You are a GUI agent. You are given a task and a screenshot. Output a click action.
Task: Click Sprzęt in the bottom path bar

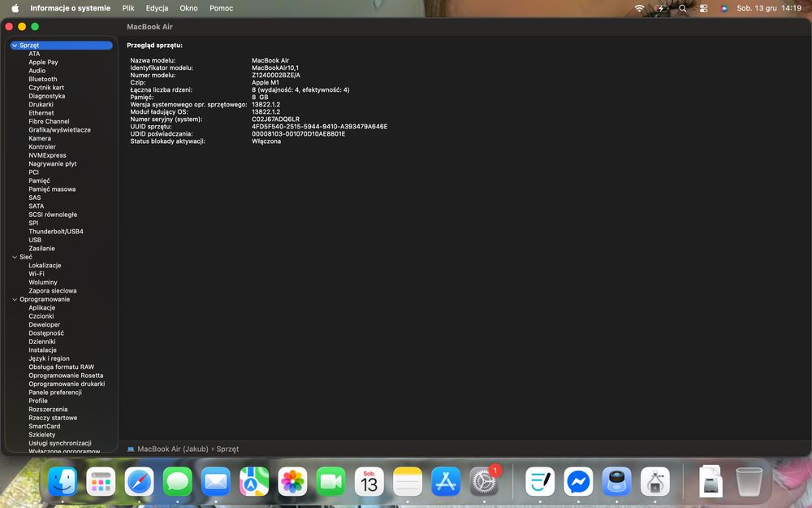tap(227, 449)
